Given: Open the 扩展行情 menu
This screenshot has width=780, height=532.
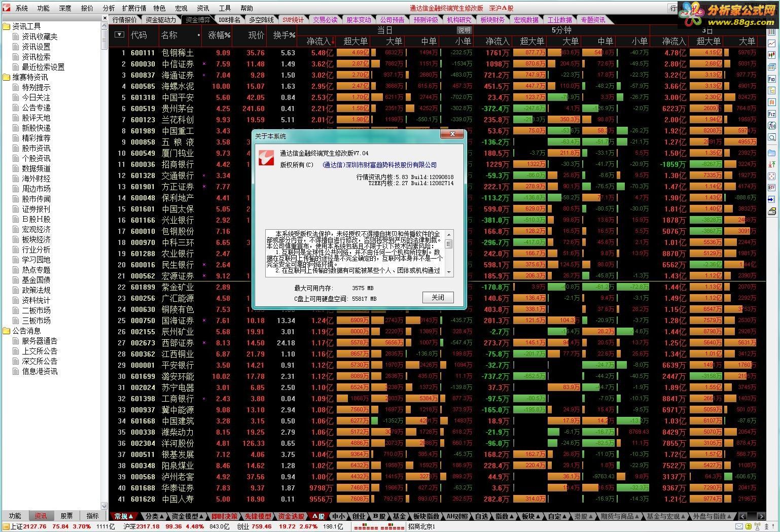Looking at the screenshot, I should [134, 8].
